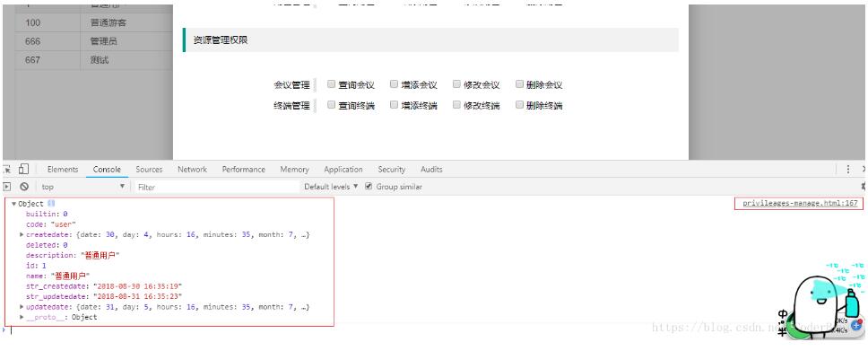Collapse the logged Object tree
Screen dimensions: 868x351
tap(13, 204)
